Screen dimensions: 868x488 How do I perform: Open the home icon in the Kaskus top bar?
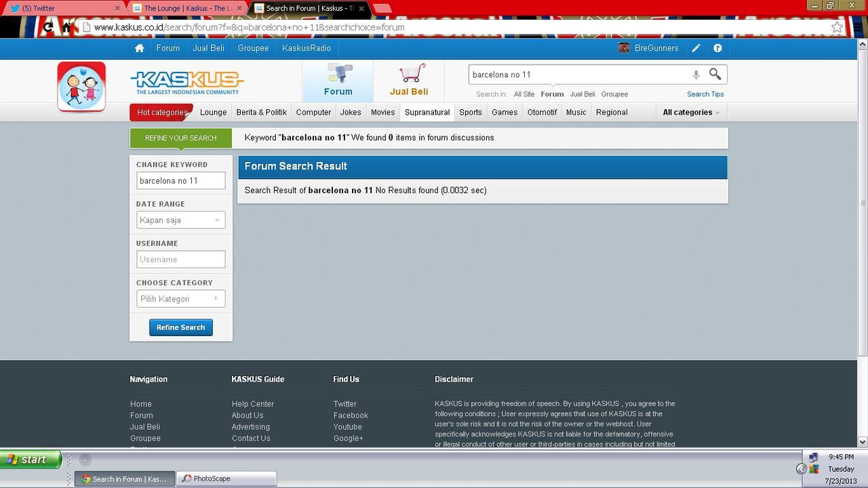(139, 48)
